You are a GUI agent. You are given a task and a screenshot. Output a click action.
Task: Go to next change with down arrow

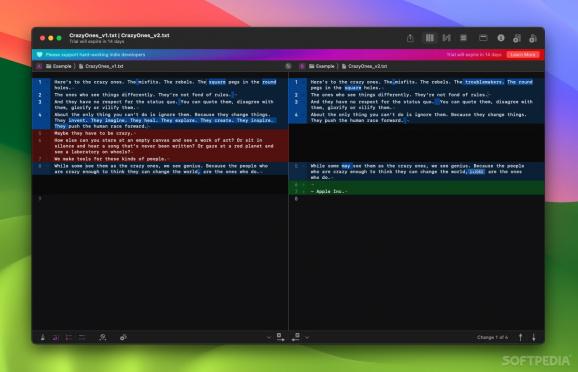(x=533, y=337)
